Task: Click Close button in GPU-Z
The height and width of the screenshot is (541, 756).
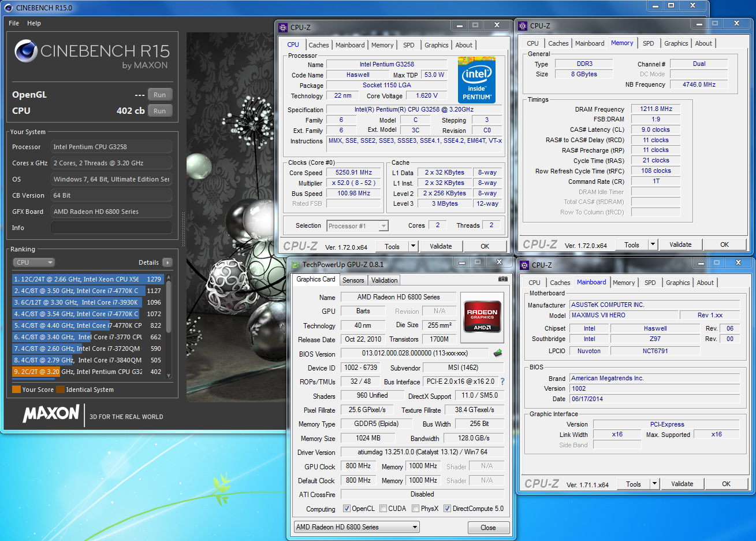Action: click(488, 528)
